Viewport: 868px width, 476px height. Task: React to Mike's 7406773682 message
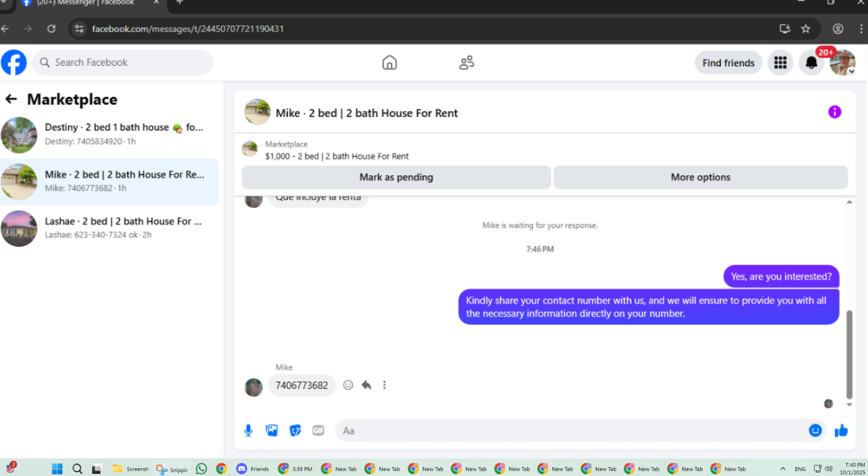[x=348, y=385]
